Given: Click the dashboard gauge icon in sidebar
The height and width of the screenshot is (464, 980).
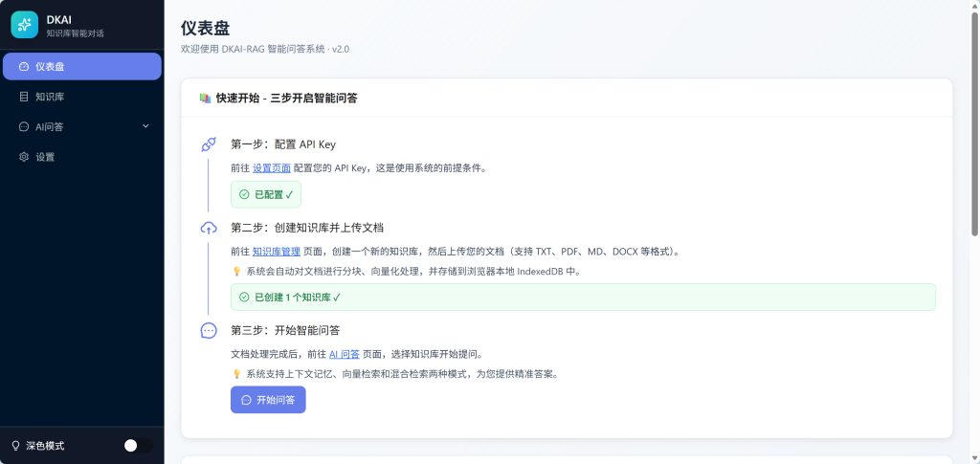Looking at the screenshot, I should point(24,66).
